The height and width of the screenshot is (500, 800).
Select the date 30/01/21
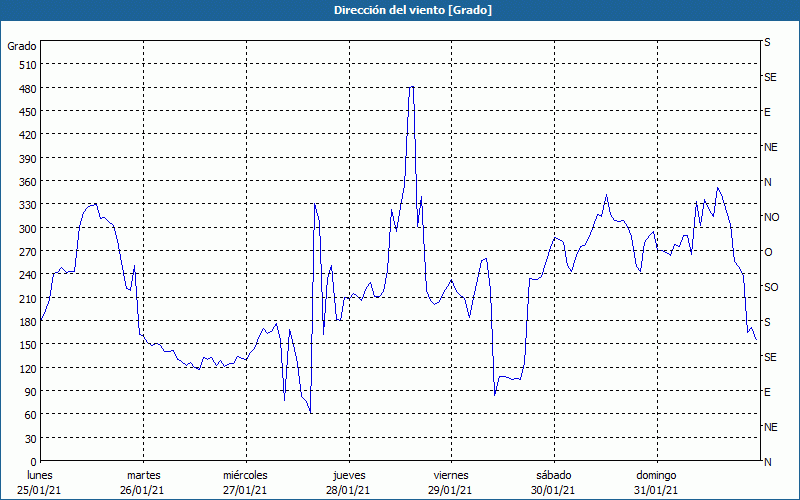click(x=554, y=490)
